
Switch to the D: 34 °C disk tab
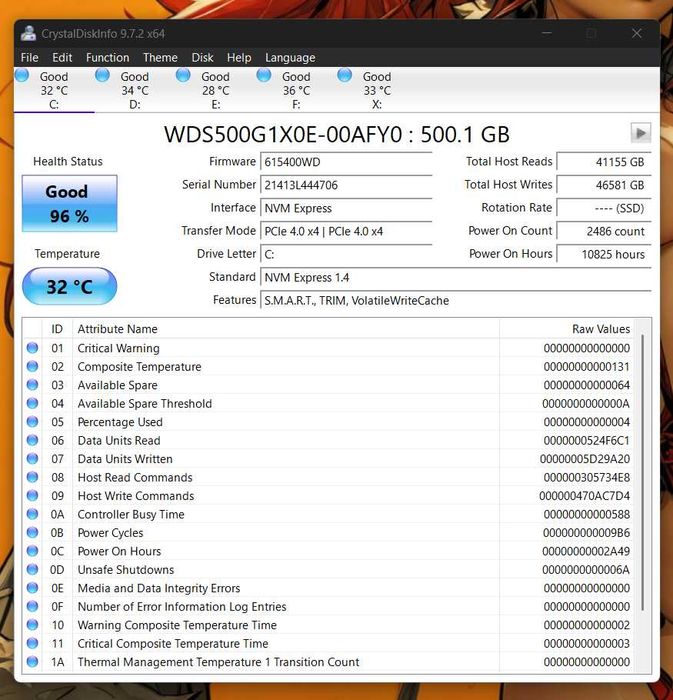click(135, 90)
